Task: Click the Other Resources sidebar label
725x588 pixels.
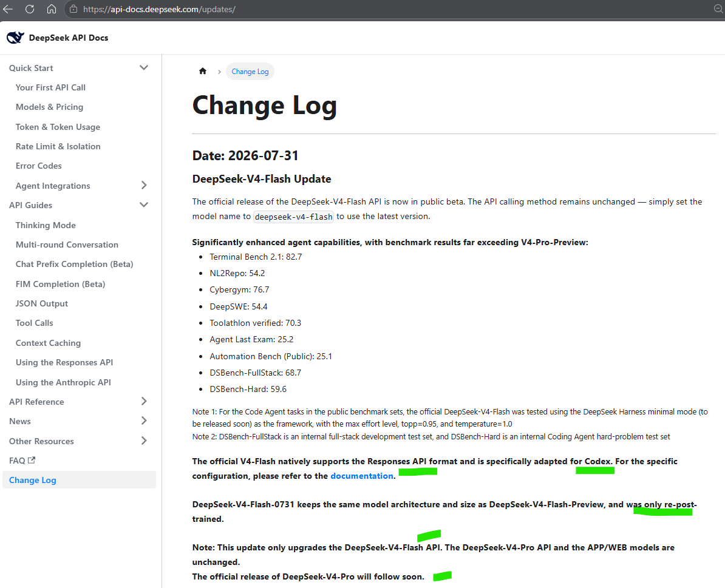Action: click(x=41, y=441)
